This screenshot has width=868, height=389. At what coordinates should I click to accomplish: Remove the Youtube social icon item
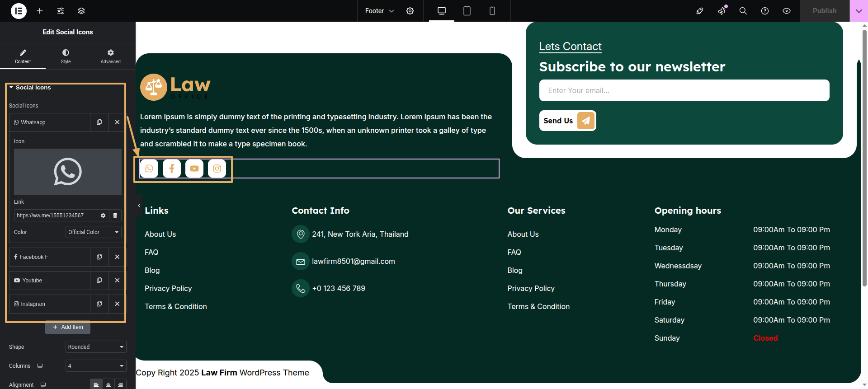click(117, 281)
